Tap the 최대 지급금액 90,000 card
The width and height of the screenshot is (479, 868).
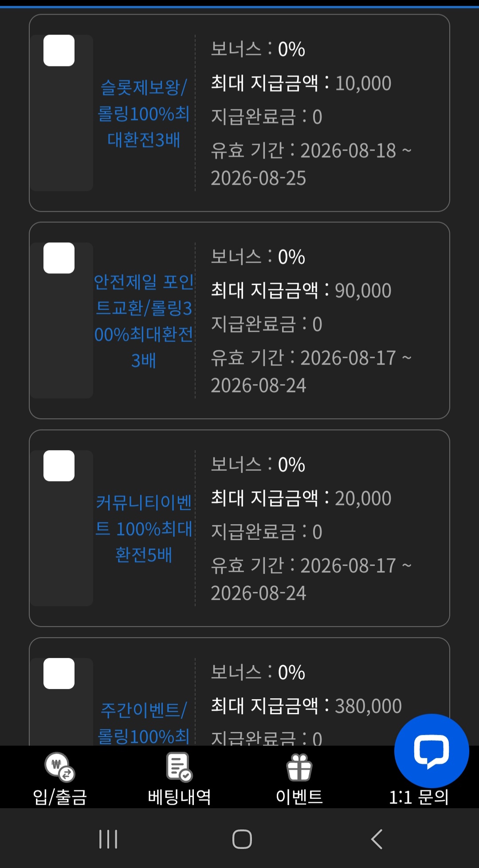pyautogui.click(x=239, y=320)
